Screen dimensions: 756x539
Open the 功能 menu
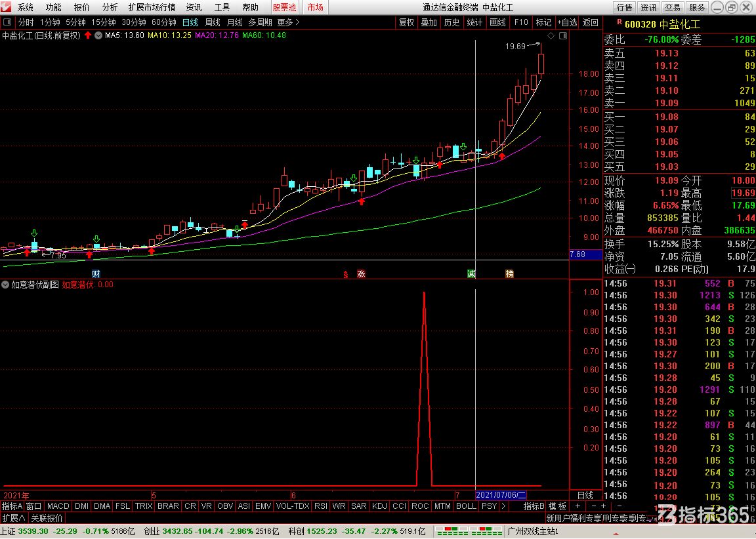click(x=54, y=7)
